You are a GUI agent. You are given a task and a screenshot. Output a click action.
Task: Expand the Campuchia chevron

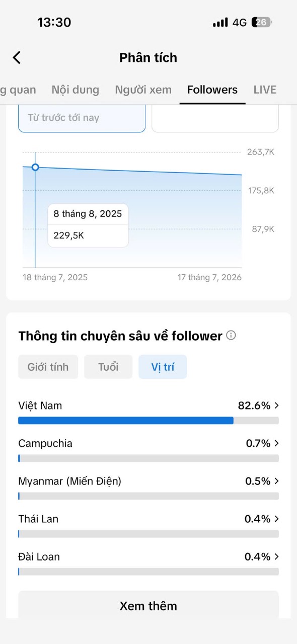click(276, 443)
